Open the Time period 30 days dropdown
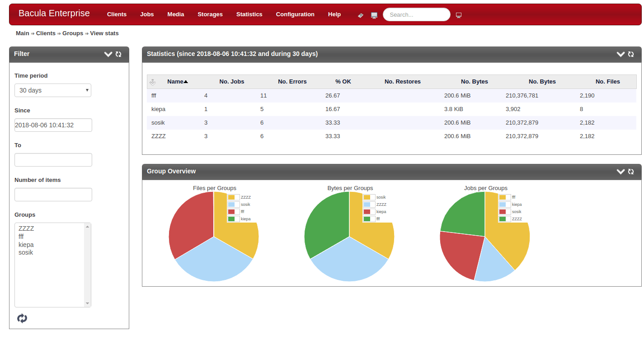Viewport: 644px width, 358px height. tap(53, 90)
